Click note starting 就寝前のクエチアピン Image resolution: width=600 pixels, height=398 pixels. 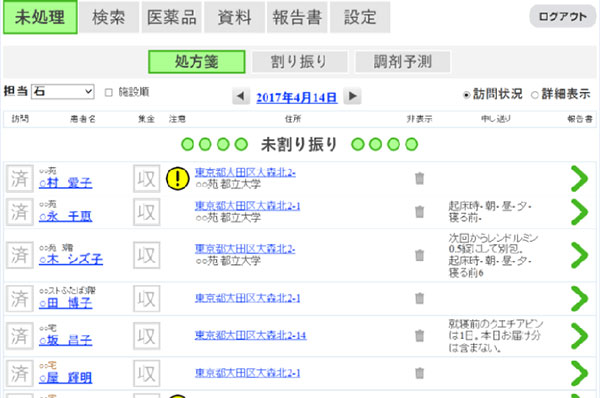pyautogui.click(x=496, y=336)
